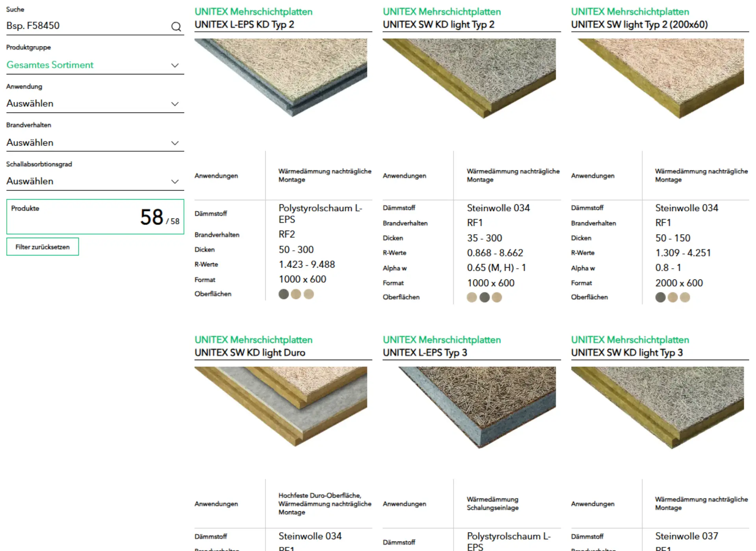Click the Alpha w value 0.65 (M, H) - 1
Viewport: 756px width, 551px height.
[x=496, y=268]
